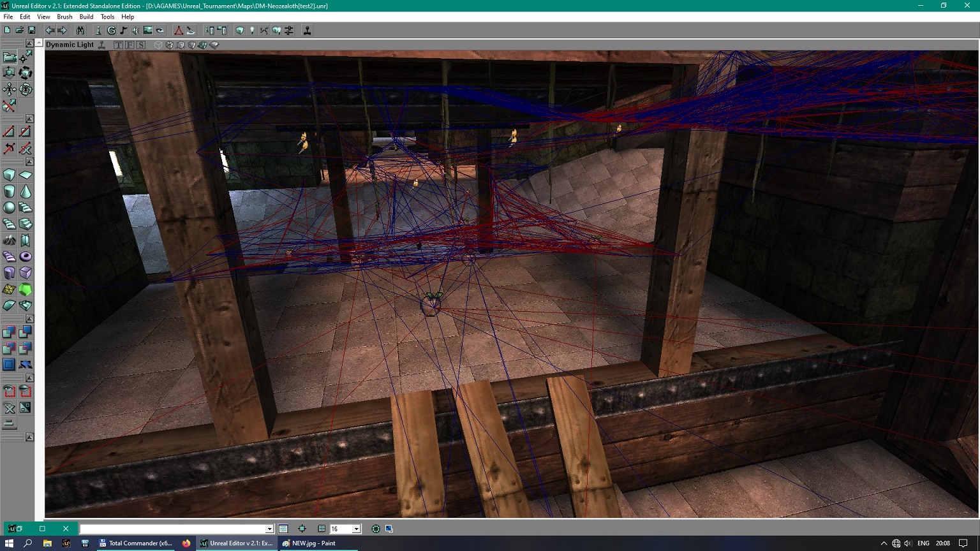Viewport: 980px width, 551px height.
Task: Build a Cone brush
Action: pyautogui.click(x=26, y=191)
